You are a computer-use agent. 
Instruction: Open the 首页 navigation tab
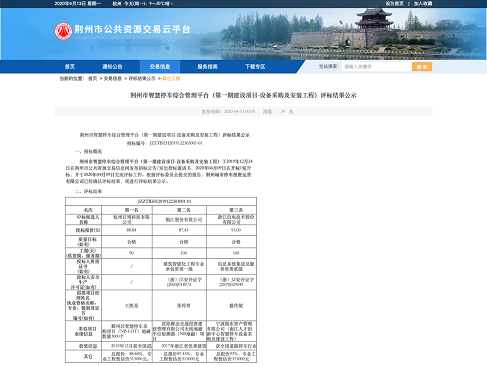pos(70,67)
